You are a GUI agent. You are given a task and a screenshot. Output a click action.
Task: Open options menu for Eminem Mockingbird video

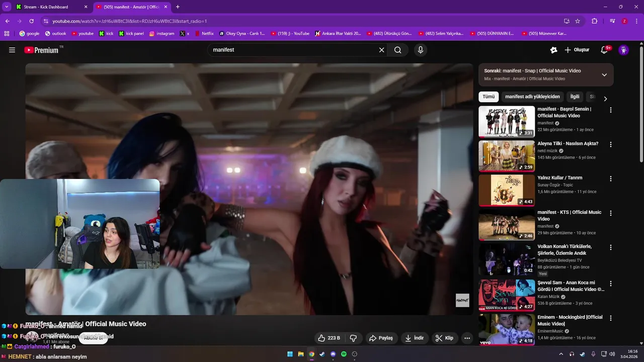tap(611, 318)
